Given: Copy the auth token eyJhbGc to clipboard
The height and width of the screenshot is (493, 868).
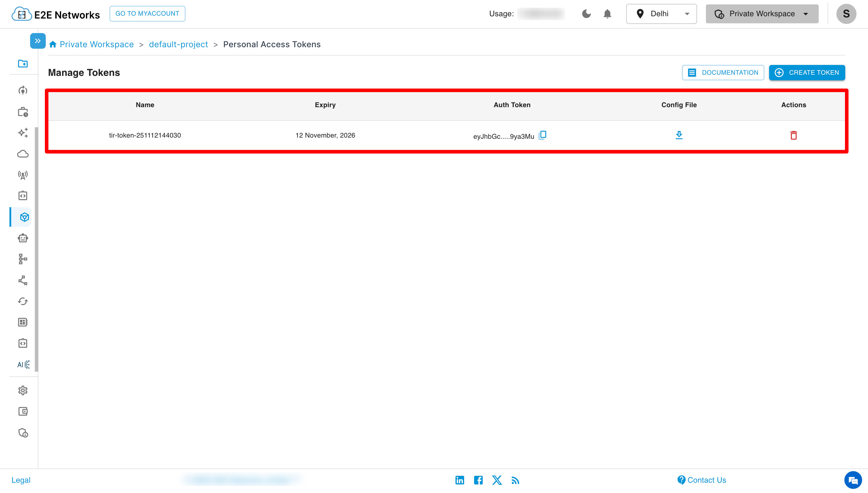Looking at the screenshot, I should click(x=542, y=135).
